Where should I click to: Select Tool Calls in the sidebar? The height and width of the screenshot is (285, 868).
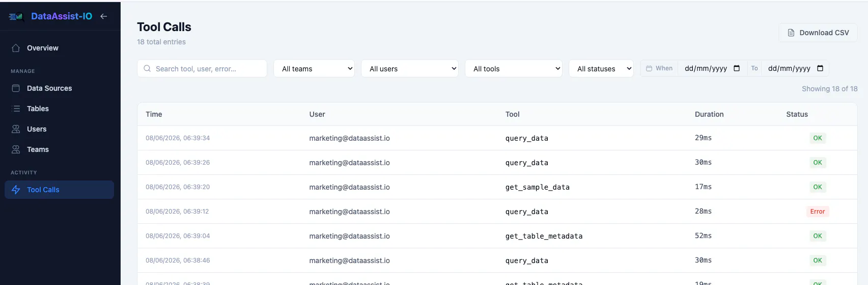tap(59, 190)
